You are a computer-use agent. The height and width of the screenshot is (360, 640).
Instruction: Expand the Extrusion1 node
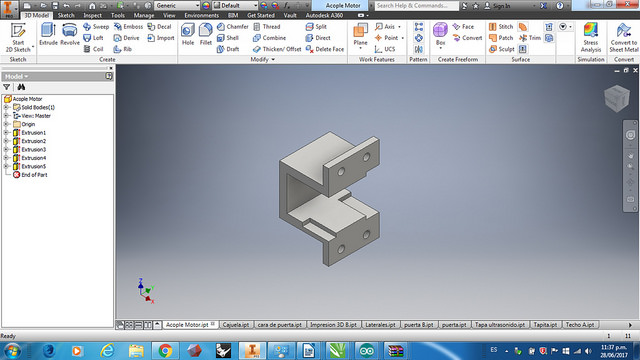click(6, 133)
